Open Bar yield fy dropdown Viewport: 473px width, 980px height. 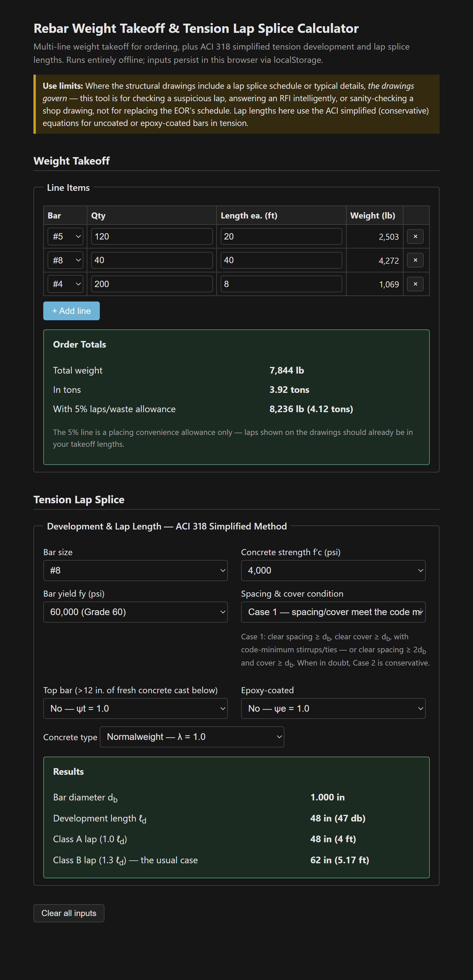pos(136,612)
